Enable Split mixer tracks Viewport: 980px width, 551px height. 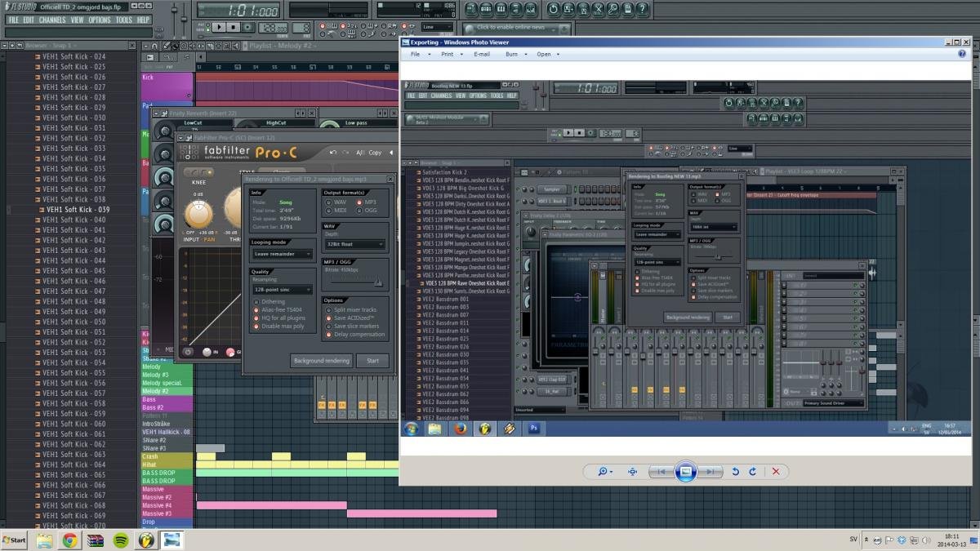(351, 309)
